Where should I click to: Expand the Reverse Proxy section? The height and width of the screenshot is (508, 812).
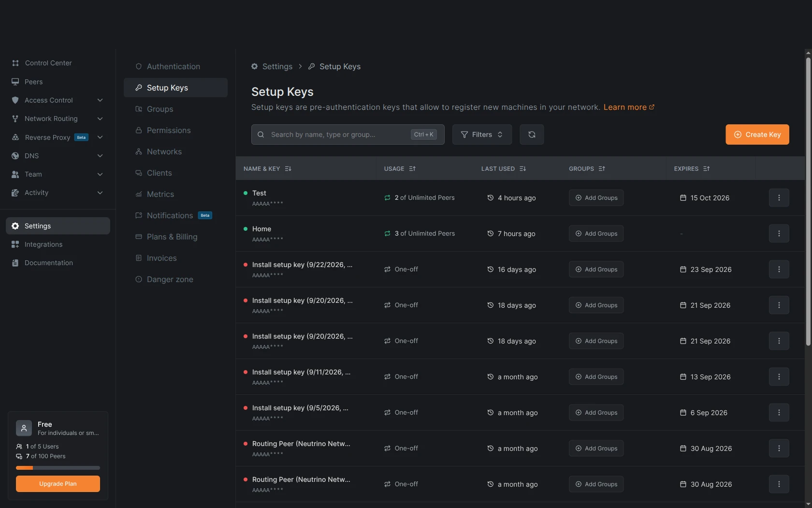100,137
